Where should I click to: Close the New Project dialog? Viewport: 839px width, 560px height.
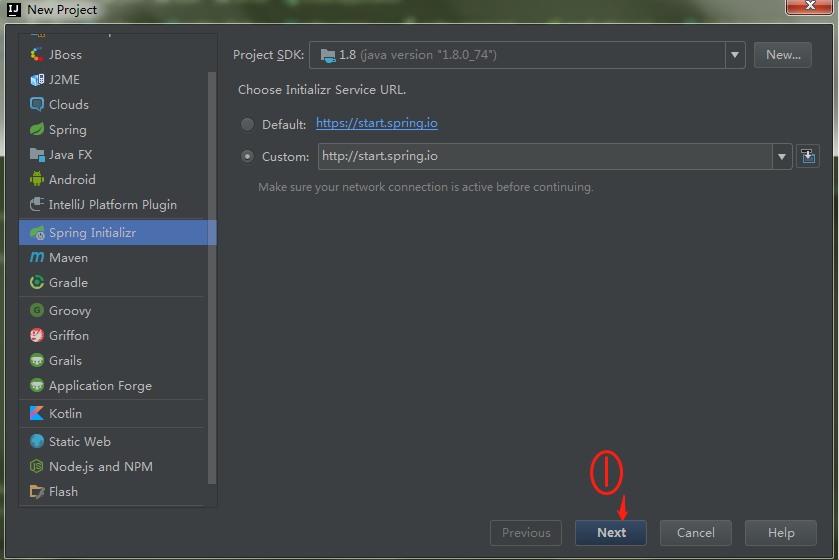tap(810, 6)
